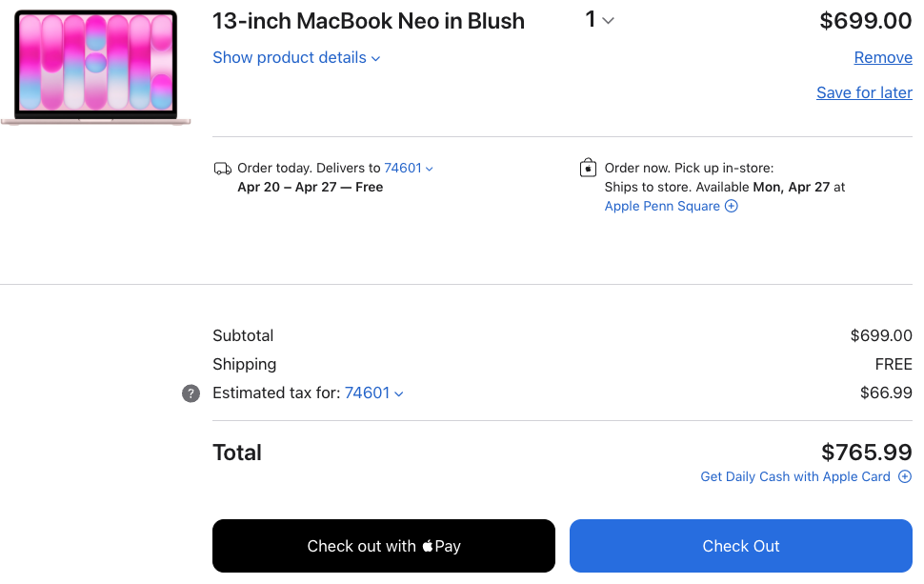The width and height of the screenshot is (924, 584).
Task: Open Get Daily Cash with Apple Card
Action: (x=795, y=476)
